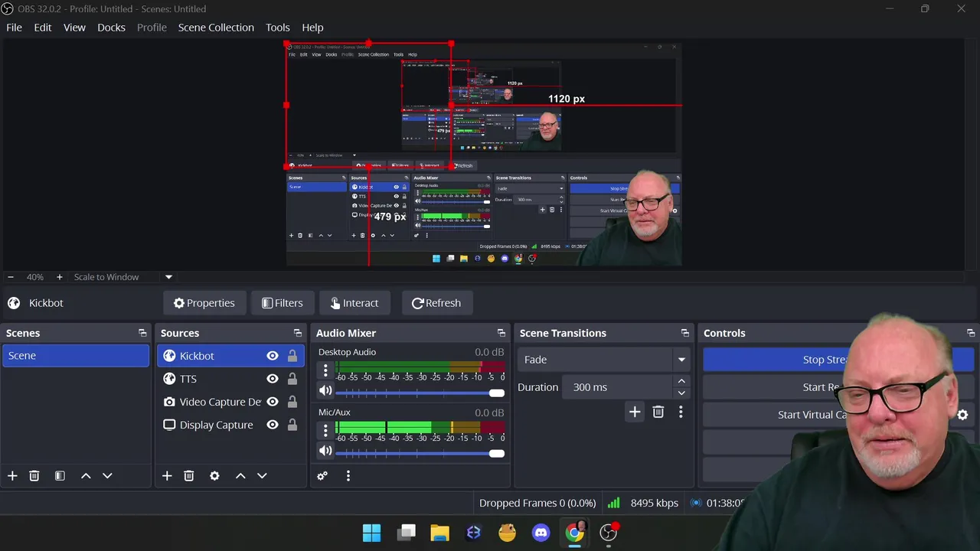
Task: Open virtual camera settings gear
Action: 962,415
